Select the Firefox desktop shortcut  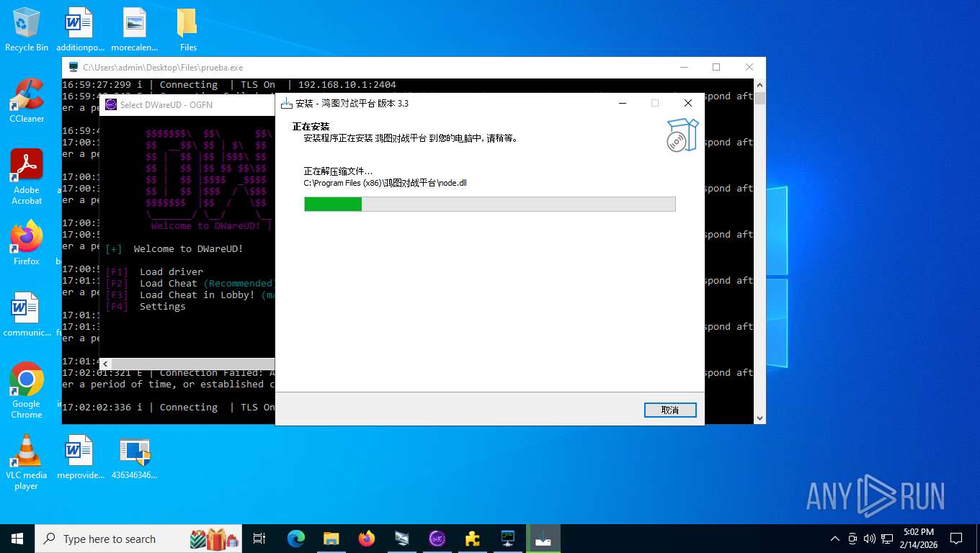(27, 243)
